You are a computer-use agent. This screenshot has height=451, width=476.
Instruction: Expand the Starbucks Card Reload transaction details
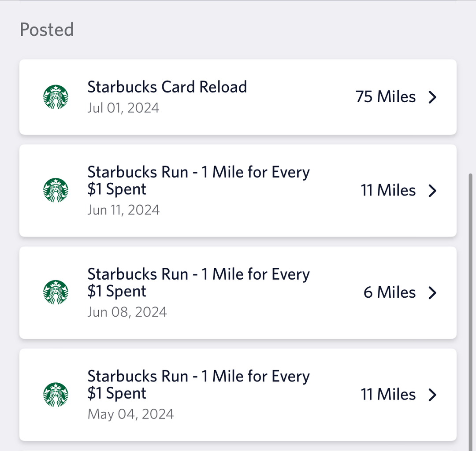click(x=433, y=97)
